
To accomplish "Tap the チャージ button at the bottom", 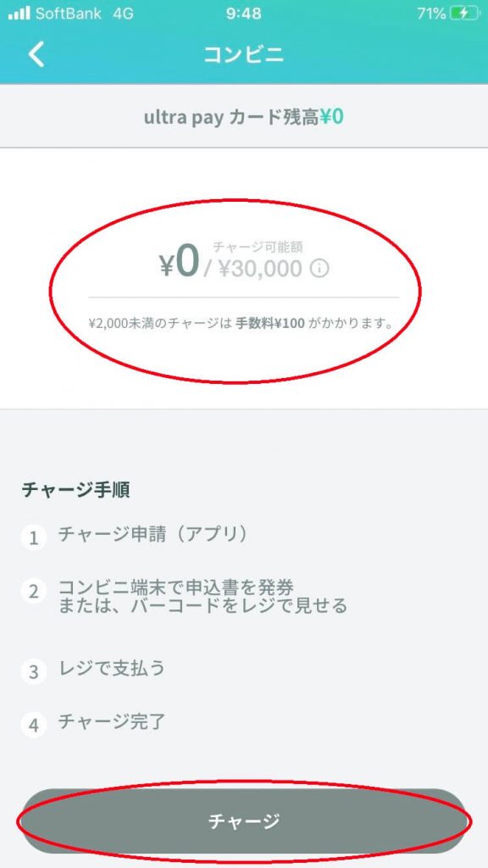I will (244, 821).
